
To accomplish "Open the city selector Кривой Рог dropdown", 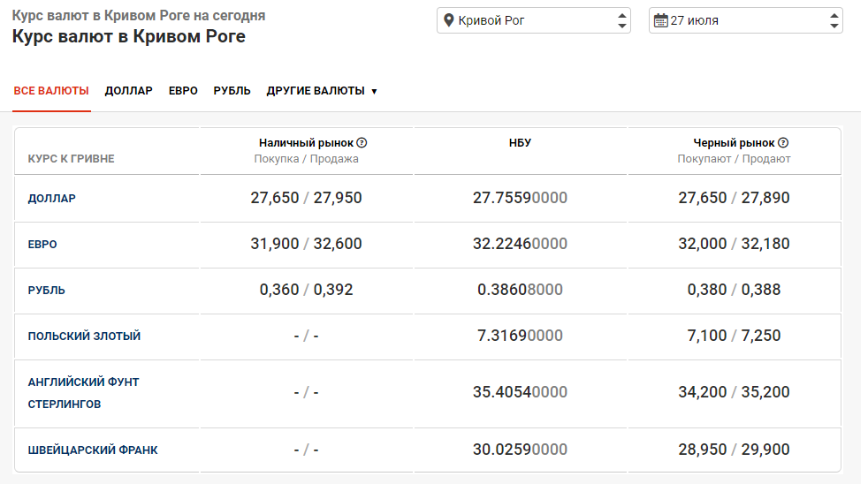I will [x=533, y=20].
